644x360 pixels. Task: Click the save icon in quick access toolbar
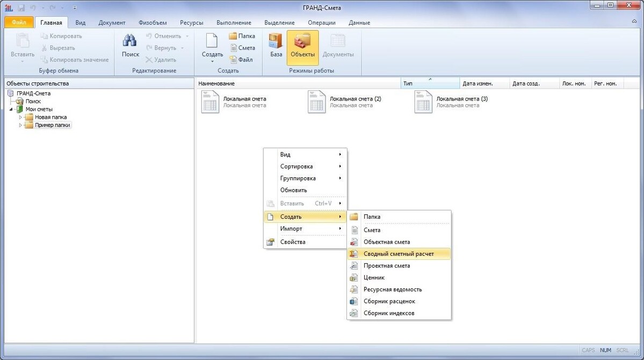pyautogui.click(x=21, y=8)
